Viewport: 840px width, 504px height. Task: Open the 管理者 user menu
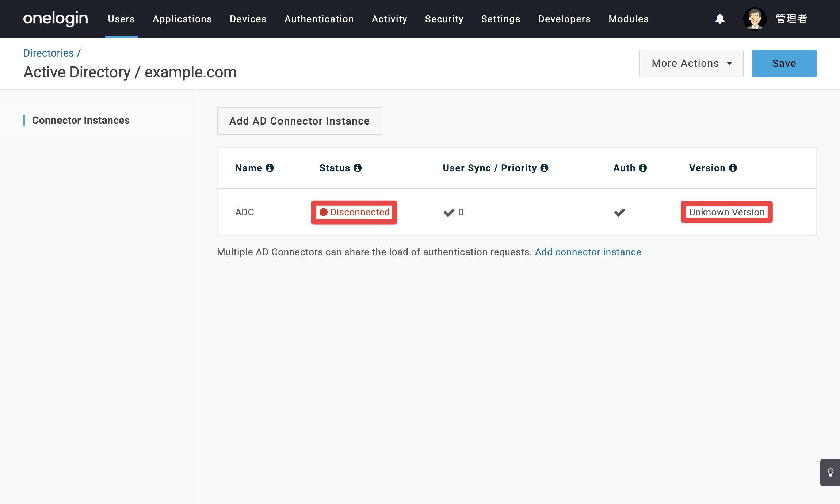[x=791, y=19]
